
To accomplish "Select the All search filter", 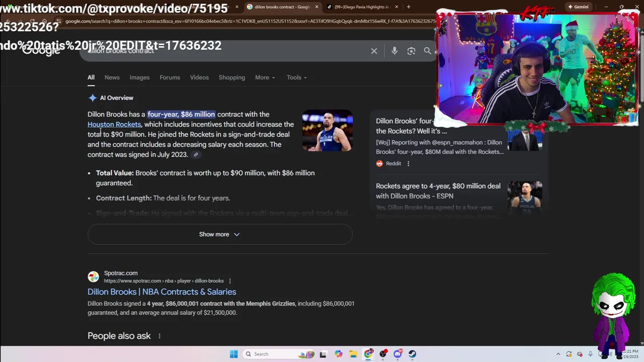I will 91,77.
